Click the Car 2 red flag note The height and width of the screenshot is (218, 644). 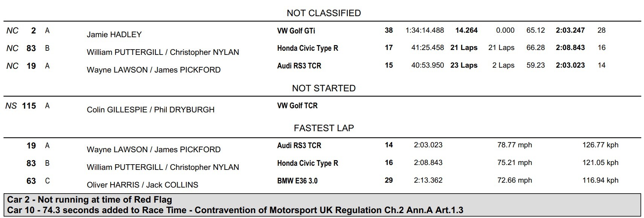pyautogui.click(x=90, y=200)
